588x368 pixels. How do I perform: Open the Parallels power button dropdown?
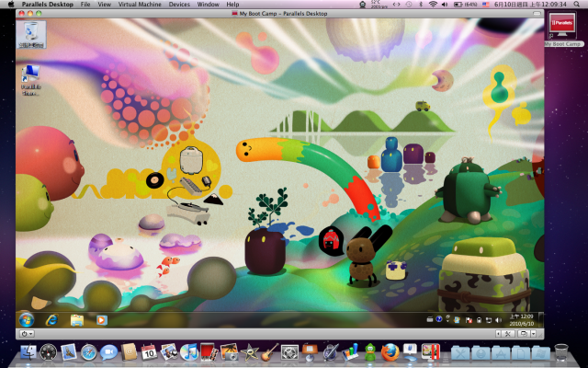click(x=28, y=333)
